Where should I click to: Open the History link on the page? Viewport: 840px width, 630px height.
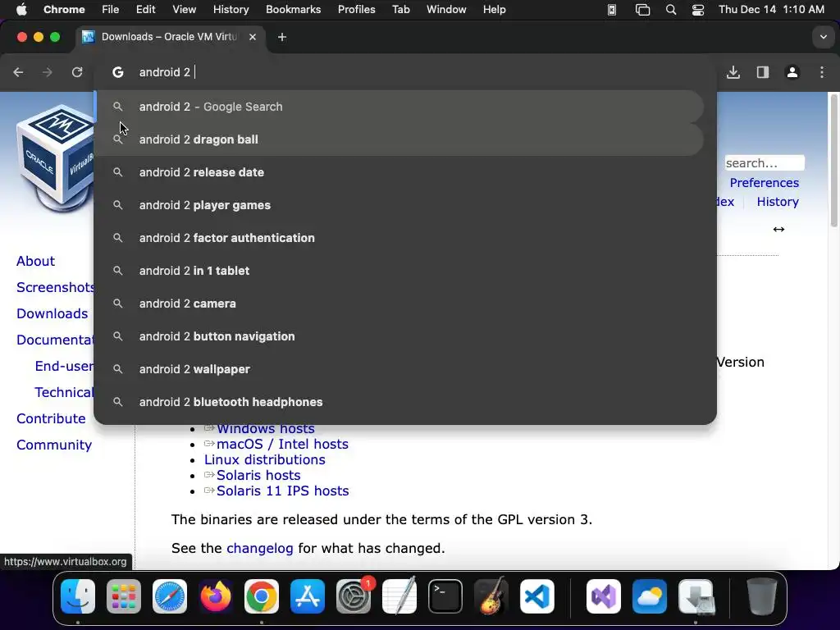tap(778, 202)
